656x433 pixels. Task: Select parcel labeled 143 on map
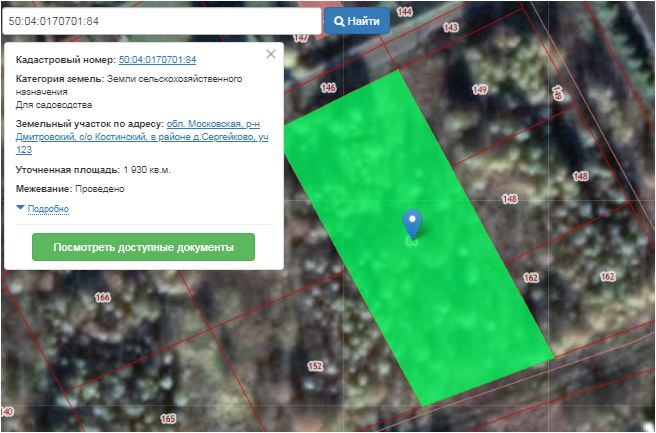tap(450, 27)
